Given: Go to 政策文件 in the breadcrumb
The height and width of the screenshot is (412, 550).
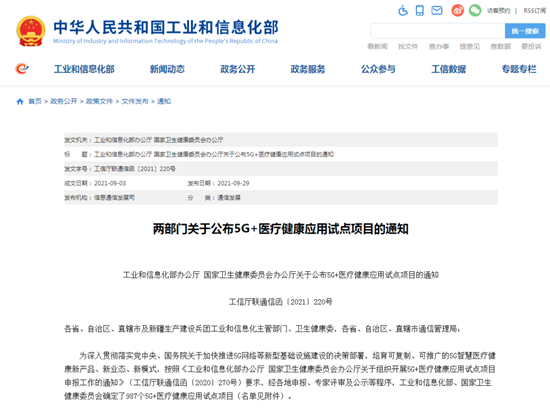Looking at the screenshot, I should [99, 101].
